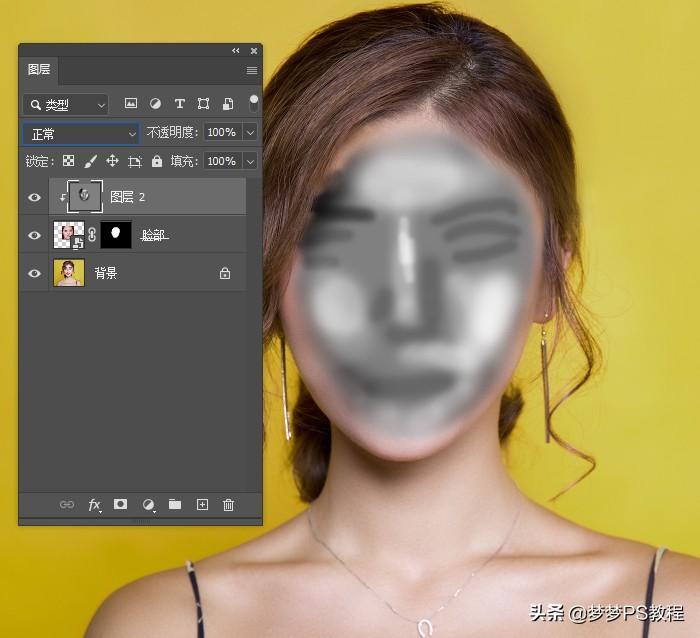This screenshot has height=638, width=700.
Task: Add a layer mask using bottom icon
Action: pyautogui.click(x=121, y=505)
